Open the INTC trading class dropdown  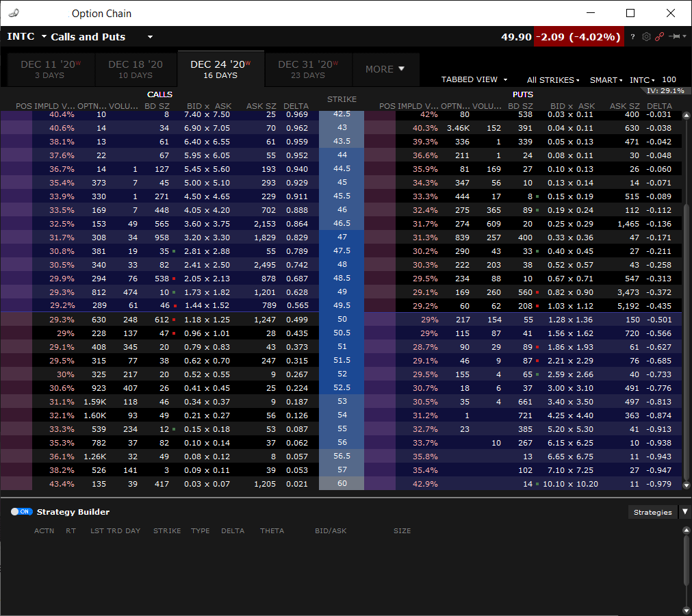642,80
